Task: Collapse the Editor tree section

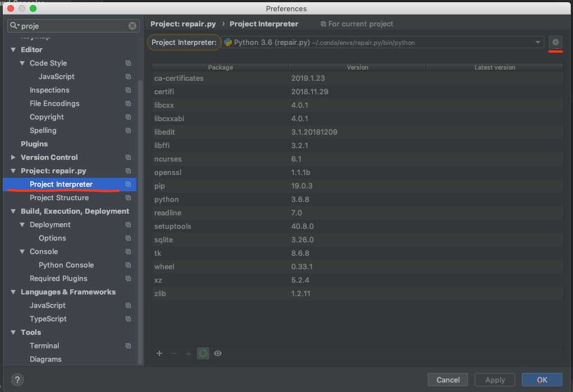Action: pos(13,50)
